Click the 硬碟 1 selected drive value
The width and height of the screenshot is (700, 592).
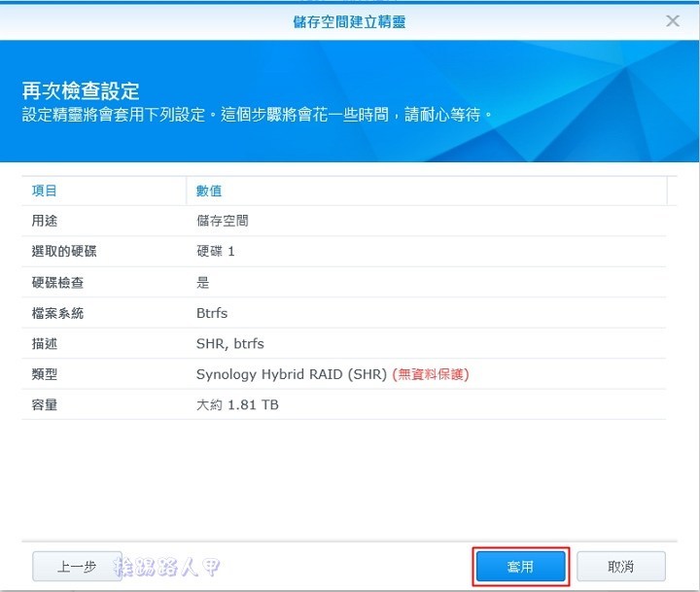pos(216,252)
